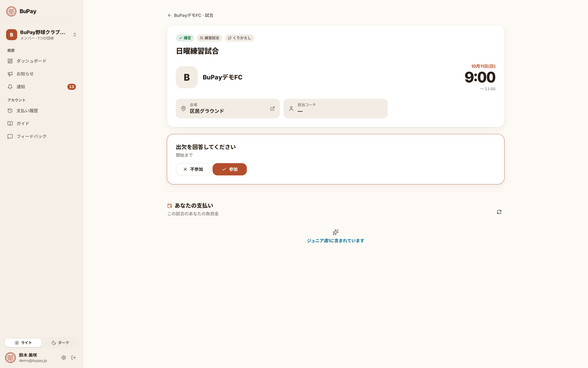588x368 pixels.
Task: Click the logout icon beside the gear
Action: (x=74, y=358)
